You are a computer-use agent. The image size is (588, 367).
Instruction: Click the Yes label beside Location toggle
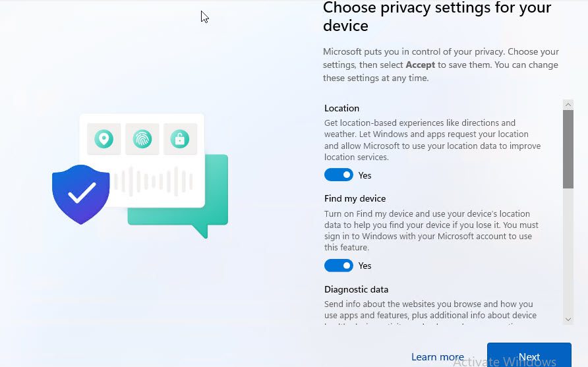(365, 176)
